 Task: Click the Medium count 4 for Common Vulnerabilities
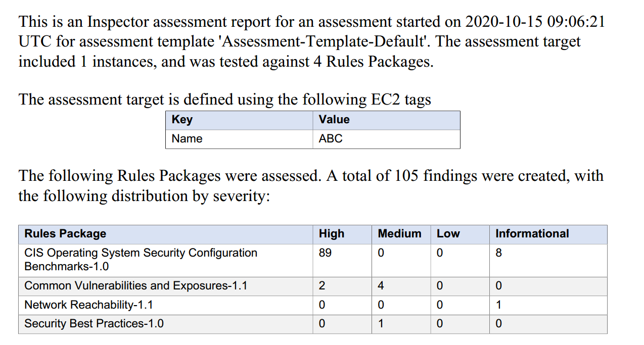coord(381,286)
